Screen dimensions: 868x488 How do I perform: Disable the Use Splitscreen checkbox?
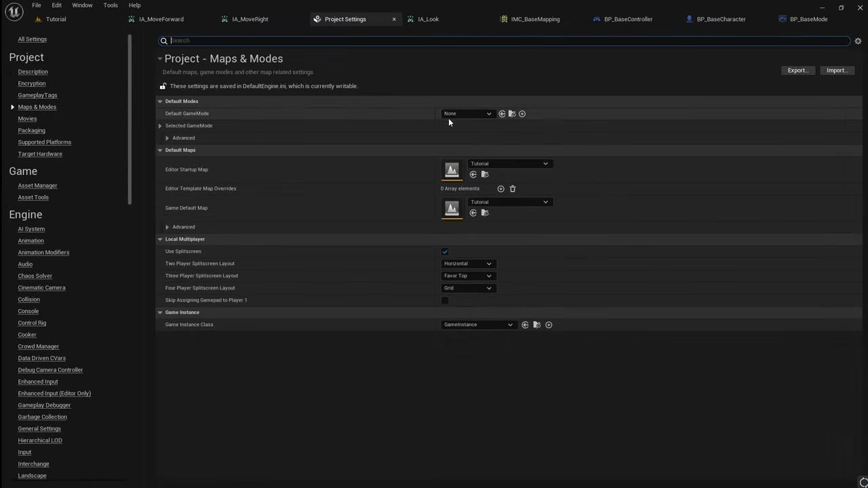tap(445, 251)
